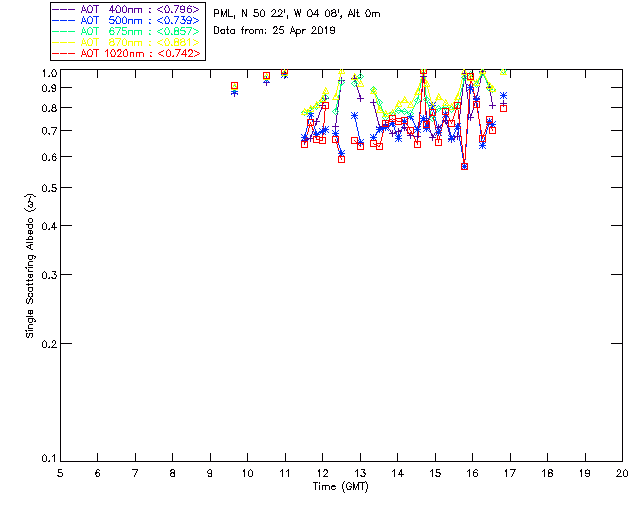The height and width of the screenshot is (512, 640).
Task: Click the lowest data point near 0.57
Action: 465,166
